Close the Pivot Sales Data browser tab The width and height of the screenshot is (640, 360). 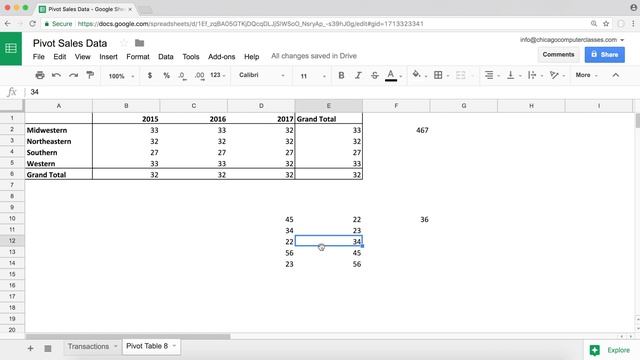[x=130, y=9]
